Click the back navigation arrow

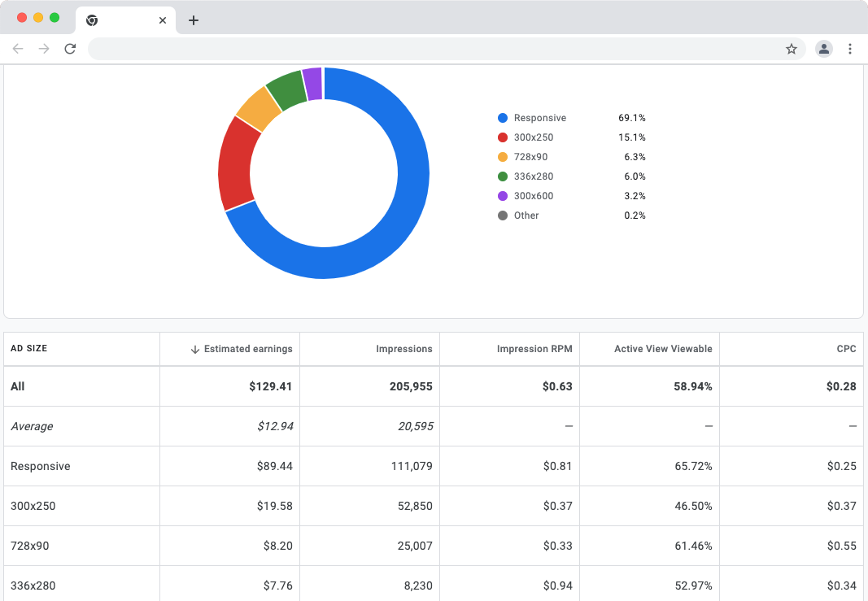point(18,49)
